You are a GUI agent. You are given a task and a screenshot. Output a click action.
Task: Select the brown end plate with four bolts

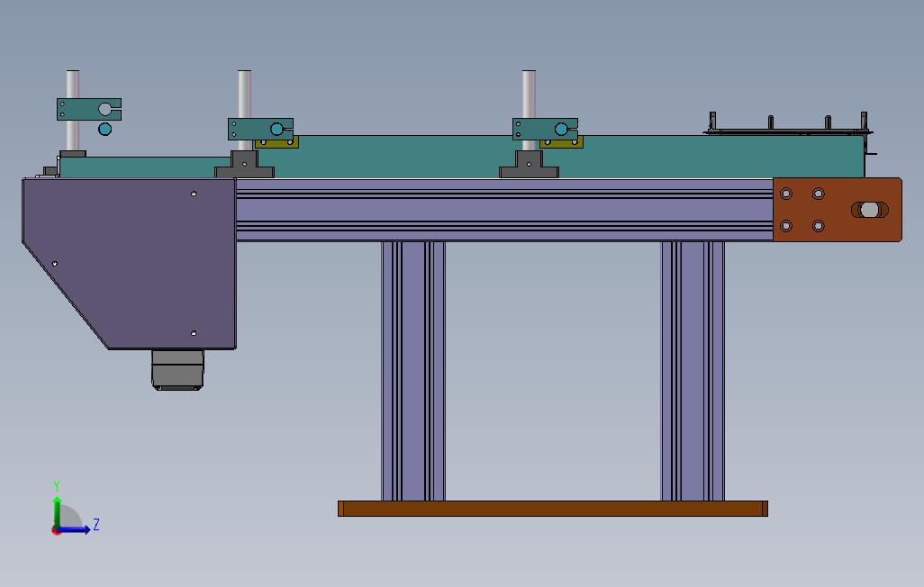(x=837, y=210)
